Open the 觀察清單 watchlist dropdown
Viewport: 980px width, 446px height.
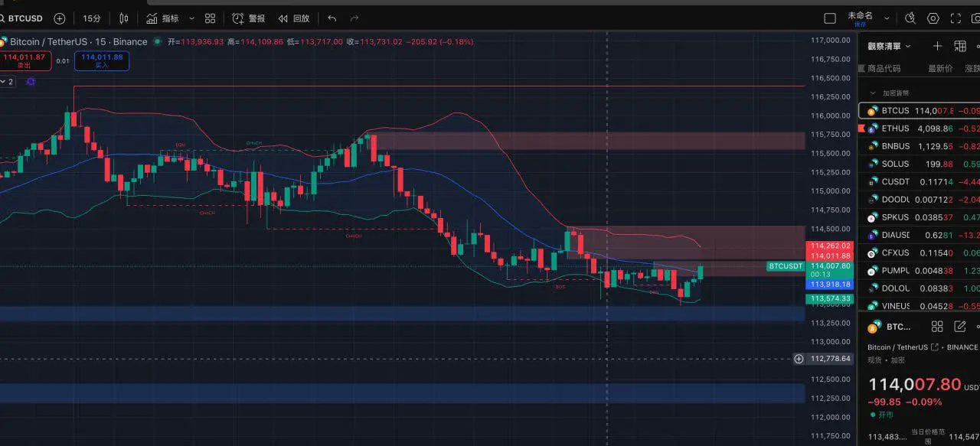pos(889,46)
